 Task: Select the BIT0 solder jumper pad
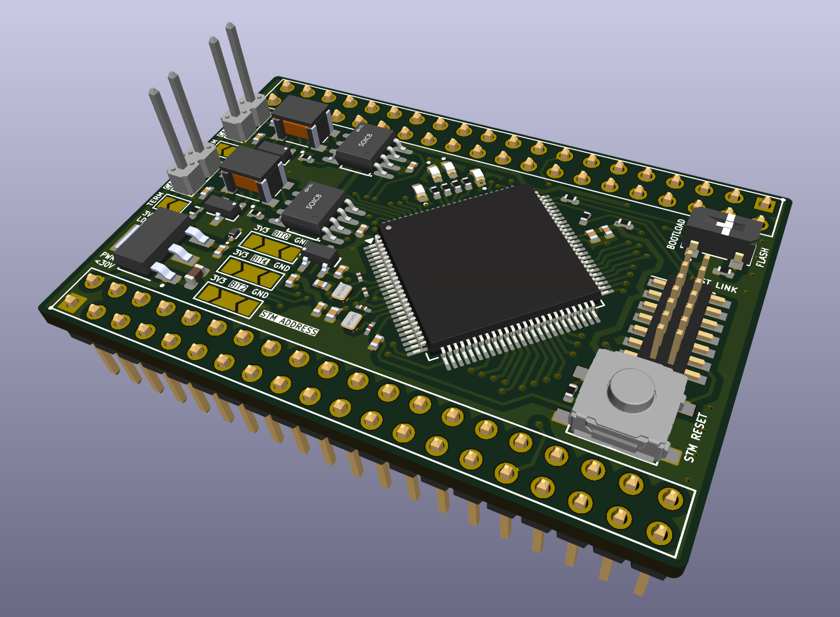tap(271, 247)
